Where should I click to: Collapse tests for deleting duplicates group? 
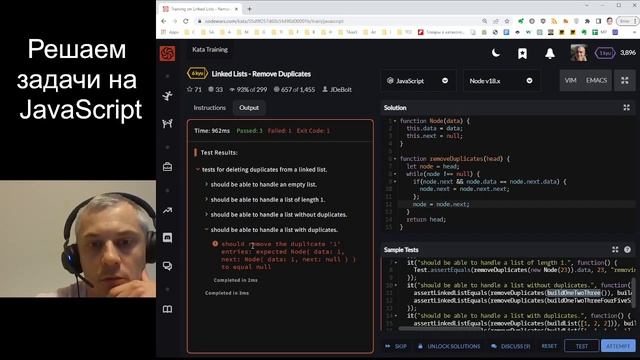[x=198, y=169]
